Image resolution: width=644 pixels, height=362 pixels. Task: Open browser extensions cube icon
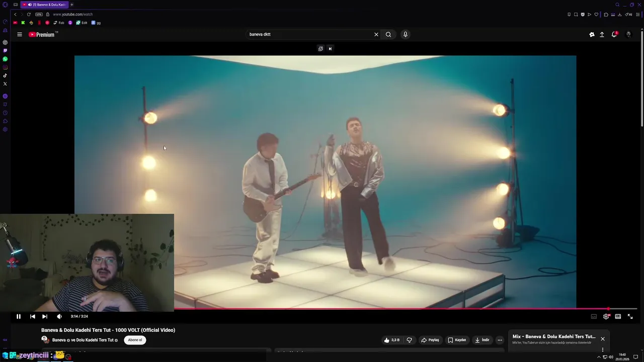(606, 15)
